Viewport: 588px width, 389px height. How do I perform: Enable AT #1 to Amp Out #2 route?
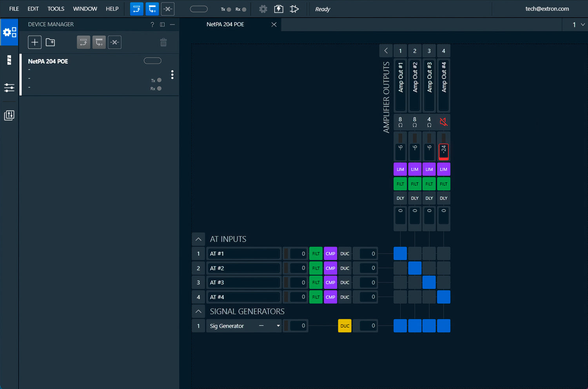[x=415, y=253]
